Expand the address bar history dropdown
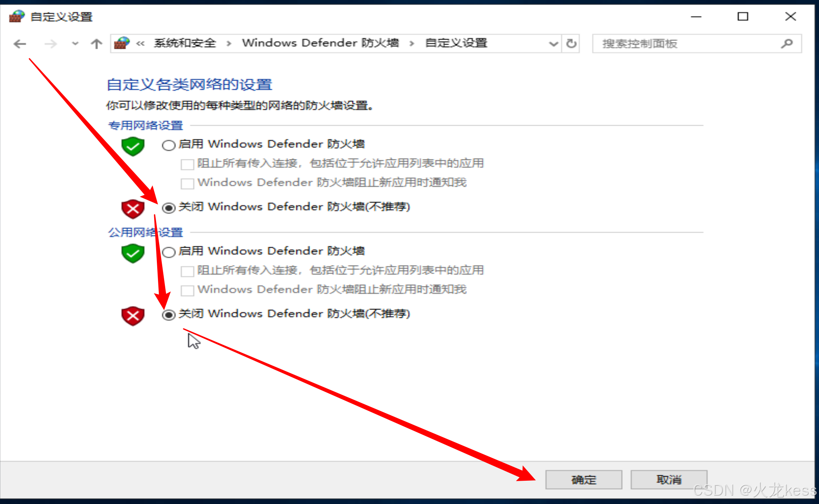The width and height of the screenshot is (819, 504). 553,43
